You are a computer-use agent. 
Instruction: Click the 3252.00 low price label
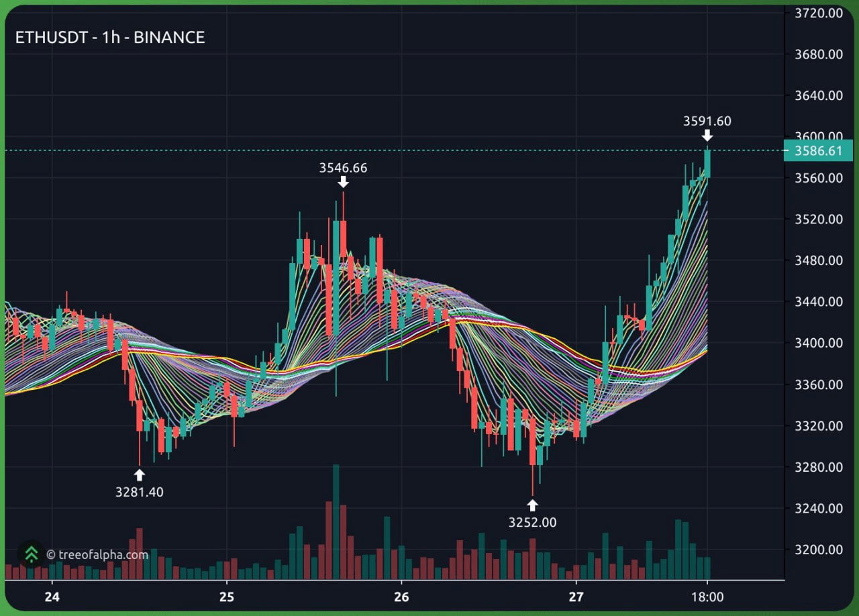tap(532, 522)
